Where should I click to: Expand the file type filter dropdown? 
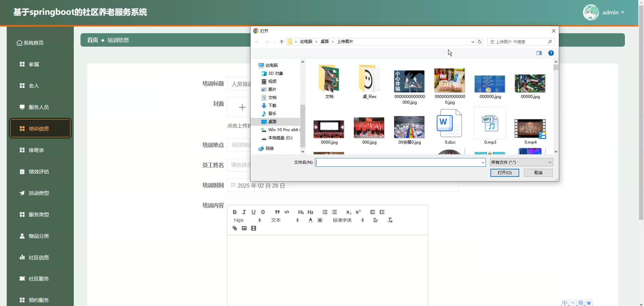coord(521,162)
